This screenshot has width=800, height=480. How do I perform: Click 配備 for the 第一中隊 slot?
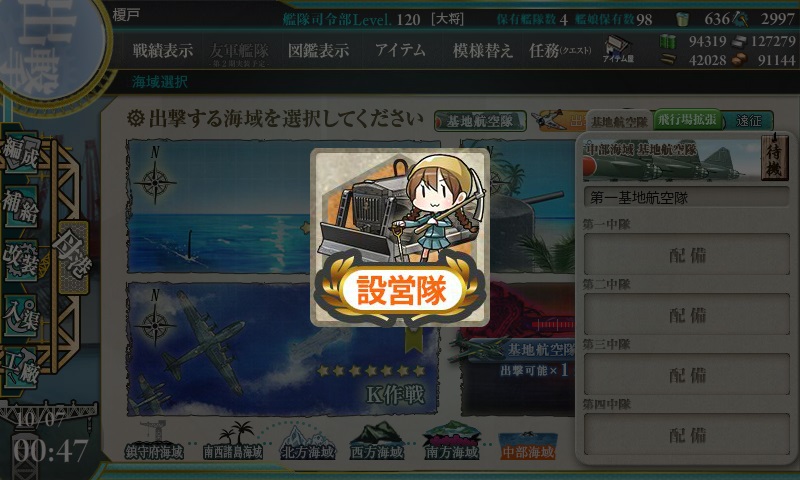pyautogui.click(x=687, y=255)
